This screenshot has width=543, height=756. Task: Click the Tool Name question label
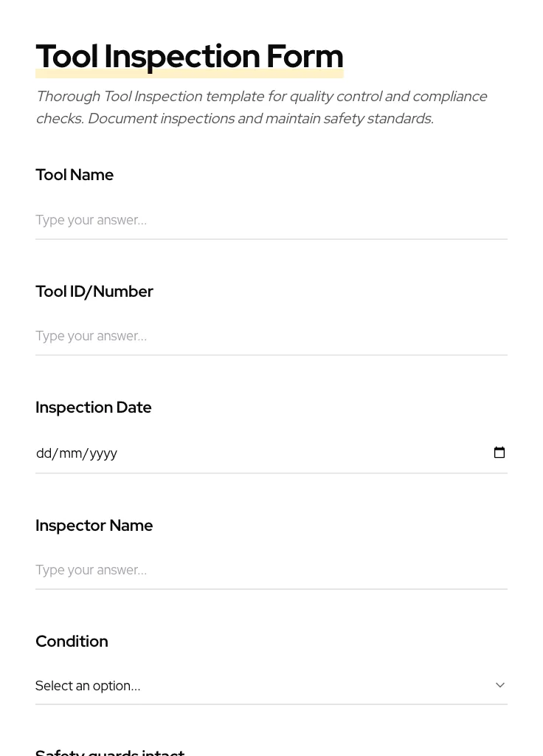[75, 175]
